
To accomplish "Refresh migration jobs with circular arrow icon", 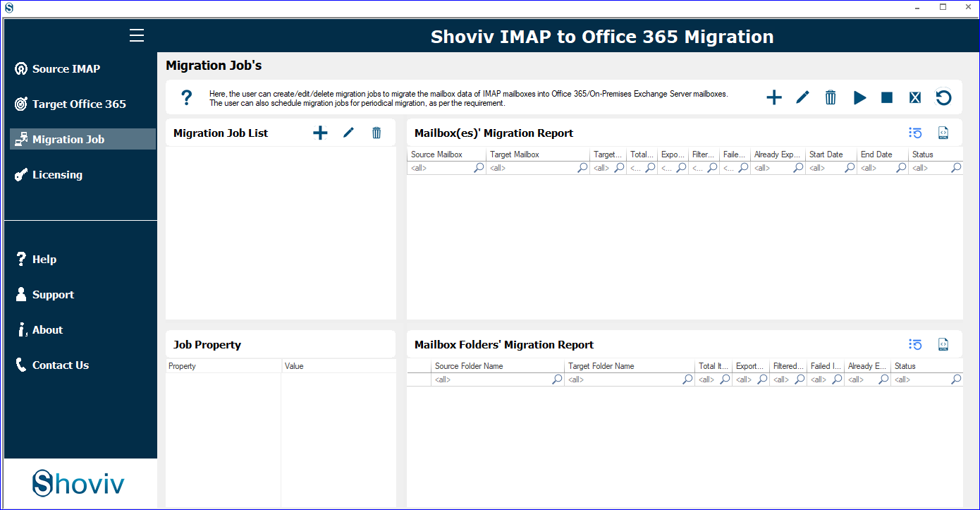I will (943, 97).
